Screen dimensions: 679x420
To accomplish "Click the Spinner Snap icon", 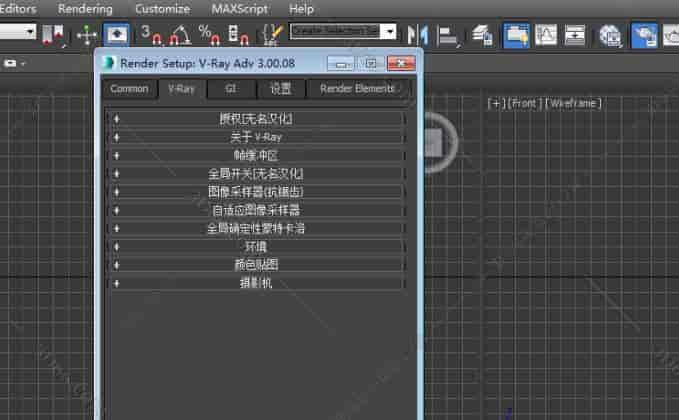I will coord(239,34).
